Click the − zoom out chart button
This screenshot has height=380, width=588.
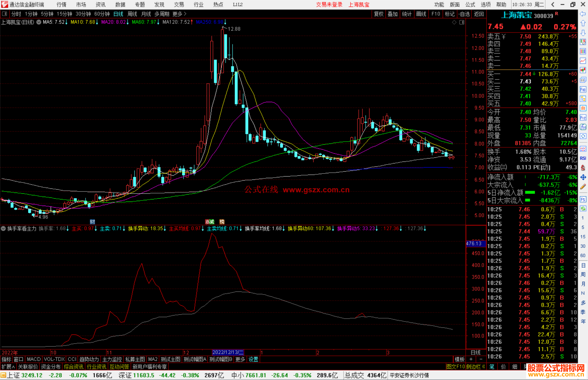pos(481,359)
